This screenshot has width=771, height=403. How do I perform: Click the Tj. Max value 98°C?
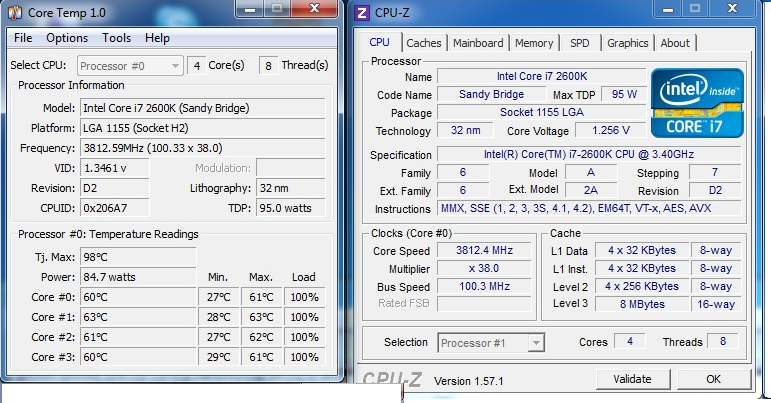tap(138, 257)
